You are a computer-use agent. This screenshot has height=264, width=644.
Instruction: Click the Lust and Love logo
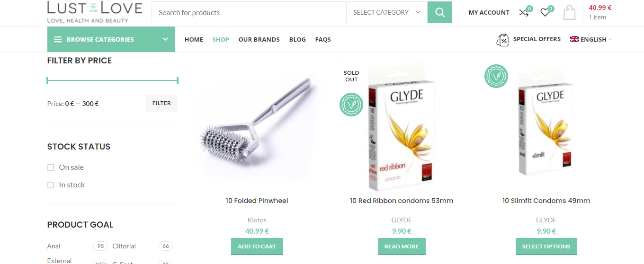coord(95,12)
